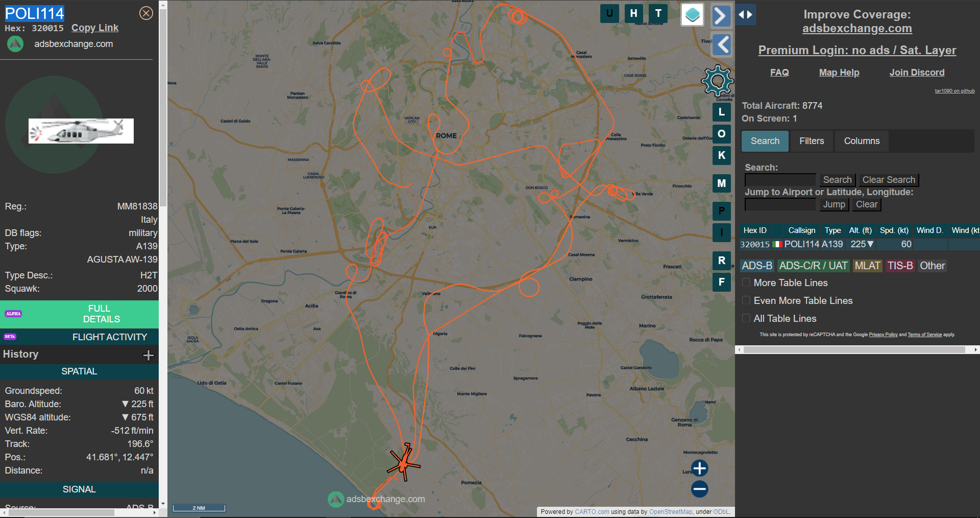
Task: Click the U map toggle button
Action: coord(609,13)
